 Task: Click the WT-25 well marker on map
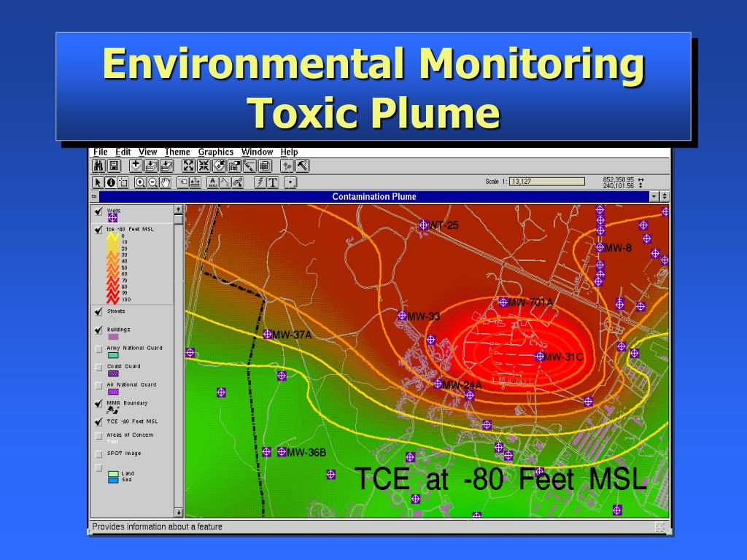pyautogui.click(x=424, y=225)
